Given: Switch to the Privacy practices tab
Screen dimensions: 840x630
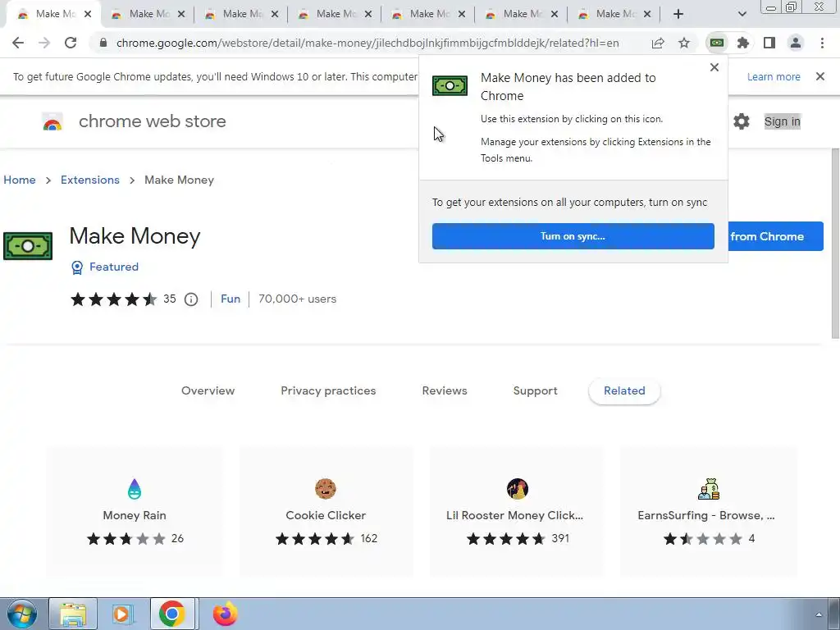Looking at the screenshot, I should [x=328, y=391].
